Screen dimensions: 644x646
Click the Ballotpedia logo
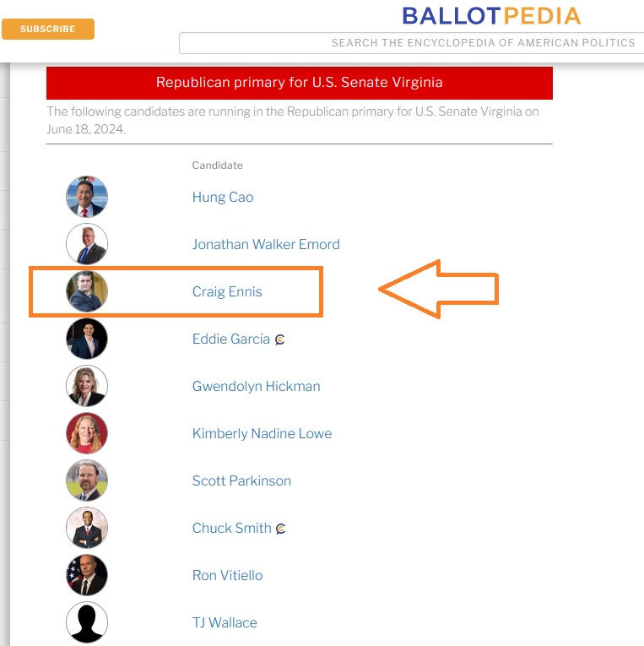(491, 15)
